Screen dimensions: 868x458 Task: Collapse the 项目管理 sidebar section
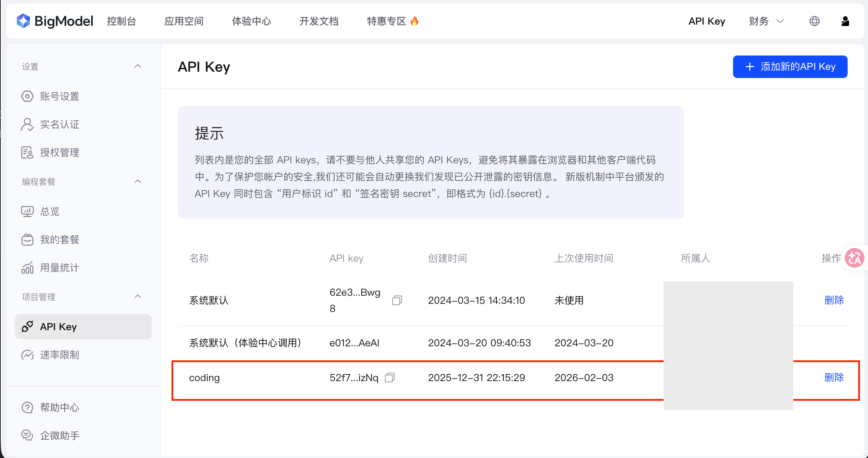pos(138,297)
